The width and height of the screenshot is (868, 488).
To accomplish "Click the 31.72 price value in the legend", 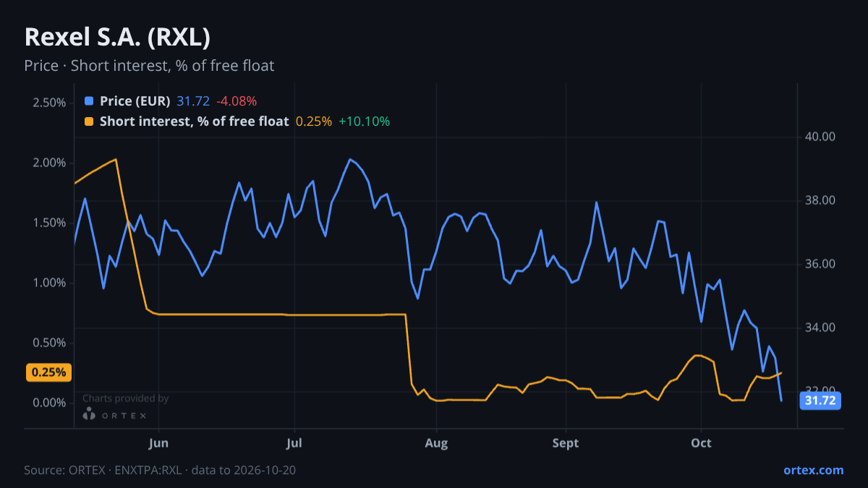I will (192, 101).
